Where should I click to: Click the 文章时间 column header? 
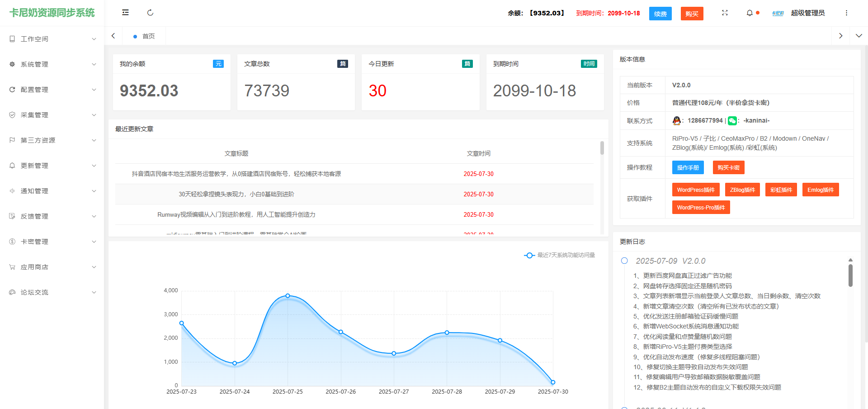coord(479,153)
